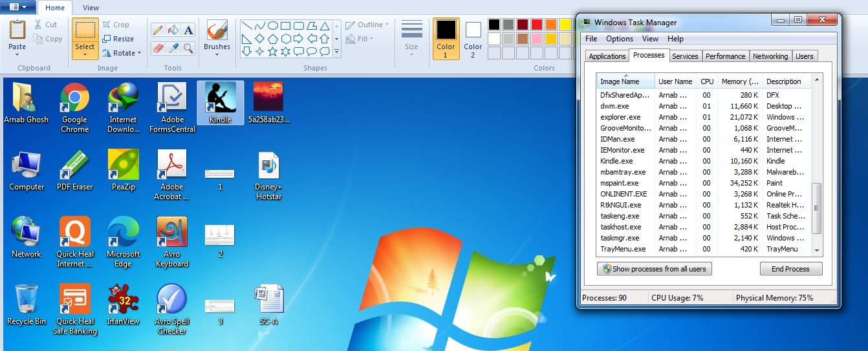Choose the Right arrow shape
The image size is (868, 351).
coord(299,39)
